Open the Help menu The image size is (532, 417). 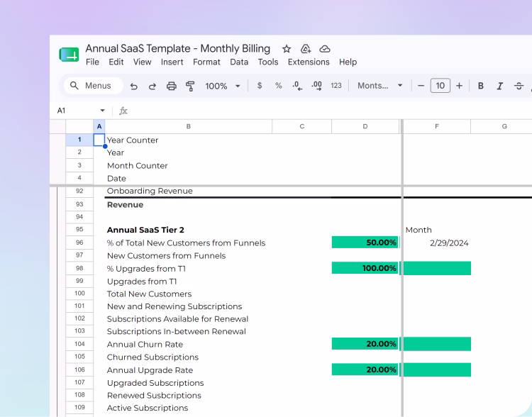coord(348,62)
